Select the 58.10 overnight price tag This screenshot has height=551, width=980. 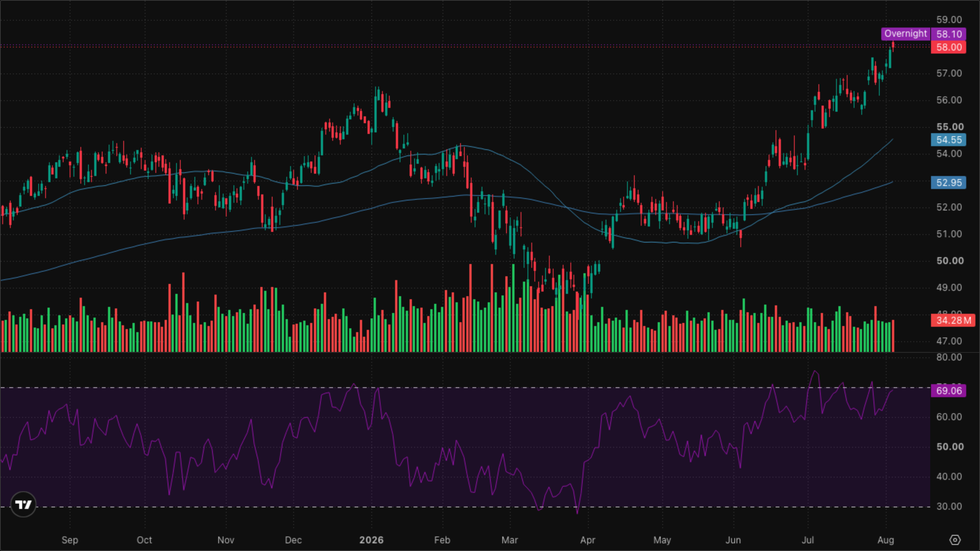pos(949,34)
